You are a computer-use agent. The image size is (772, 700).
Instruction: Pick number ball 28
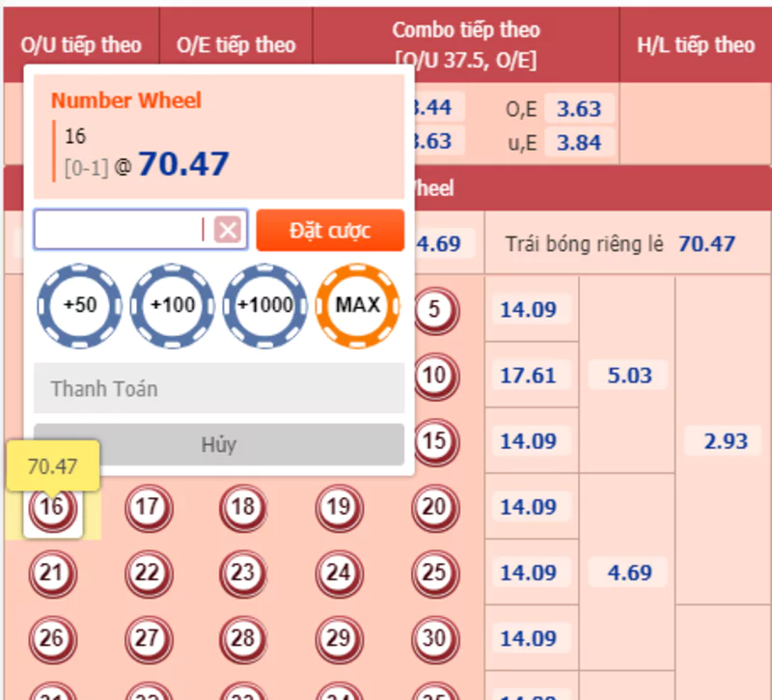(242, 638)
